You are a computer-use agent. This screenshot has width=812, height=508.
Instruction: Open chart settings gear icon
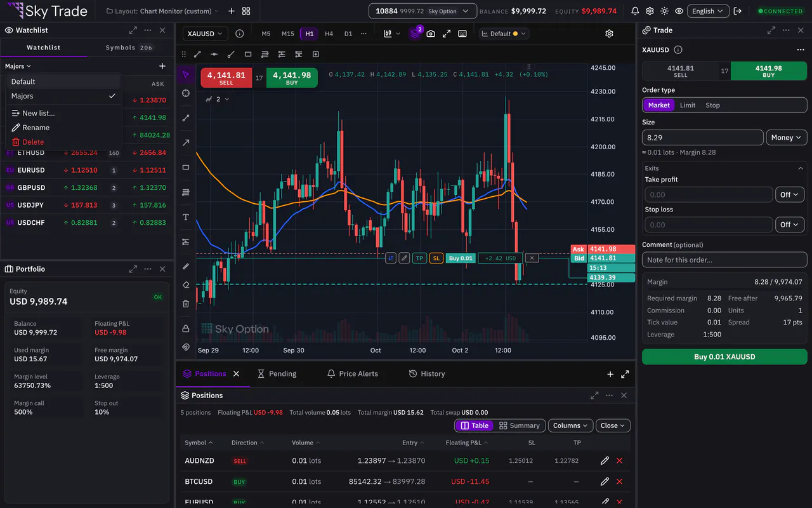click(x=609, y=34)
